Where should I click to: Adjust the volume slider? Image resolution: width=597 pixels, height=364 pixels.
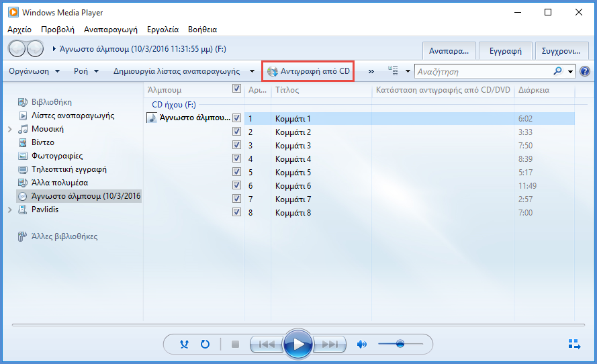click(x=400, y=345)
